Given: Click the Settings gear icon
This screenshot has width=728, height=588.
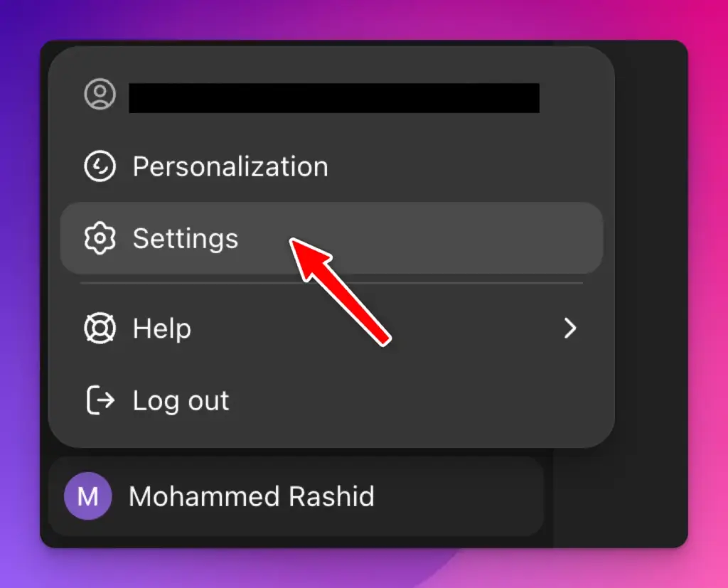Looking at the screenshot, I should 100,237.
